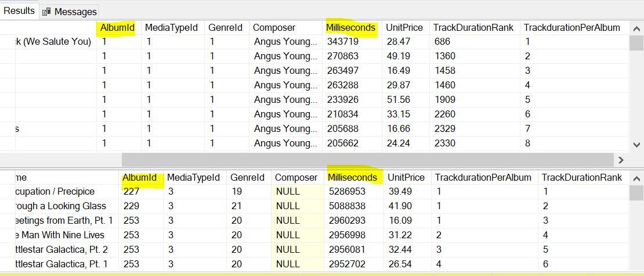Click the Messages tab icon

[46, 12]
